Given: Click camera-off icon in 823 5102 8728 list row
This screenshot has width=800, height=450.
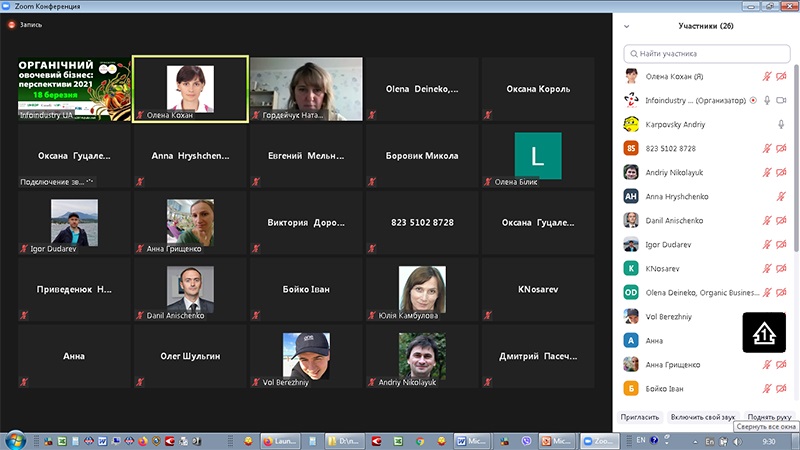Looking at the screenshot, I should point(781,148).
